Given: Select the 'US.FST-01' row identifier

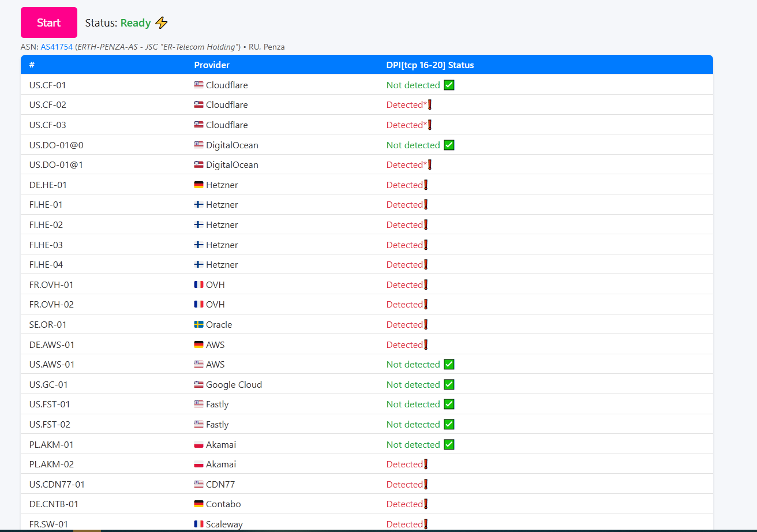Looking at the screenshot, I should [50, 404].
